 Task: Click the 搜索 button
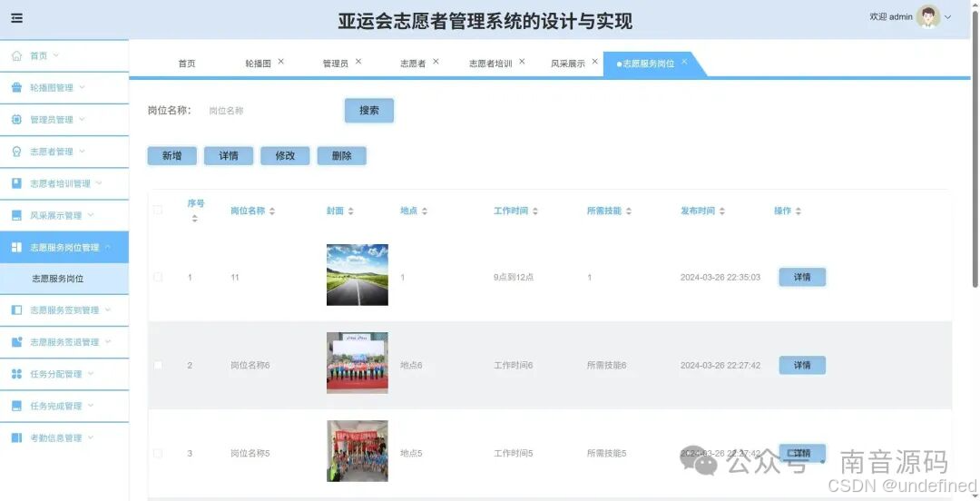coord(368,111)
